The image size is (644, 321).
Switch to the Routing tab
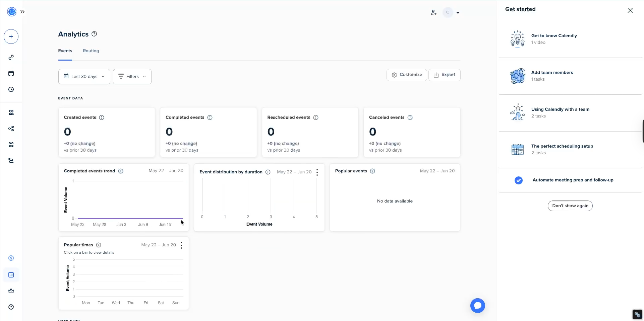coord(91,51)
